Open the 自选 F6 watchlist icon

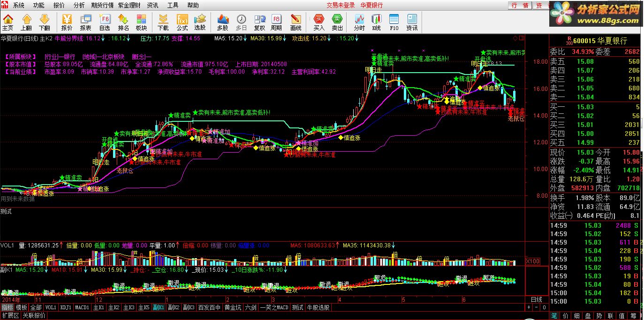pyautogui.click(x=105, y=22)
